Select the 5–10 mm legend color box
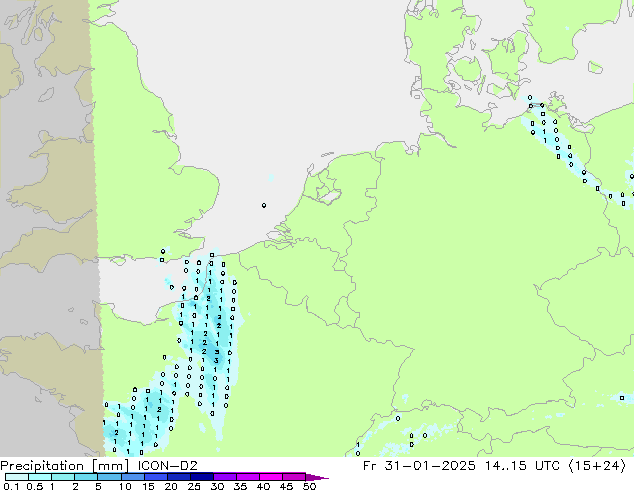The height and width of the screenshot is (490, 634). [109, 477]
